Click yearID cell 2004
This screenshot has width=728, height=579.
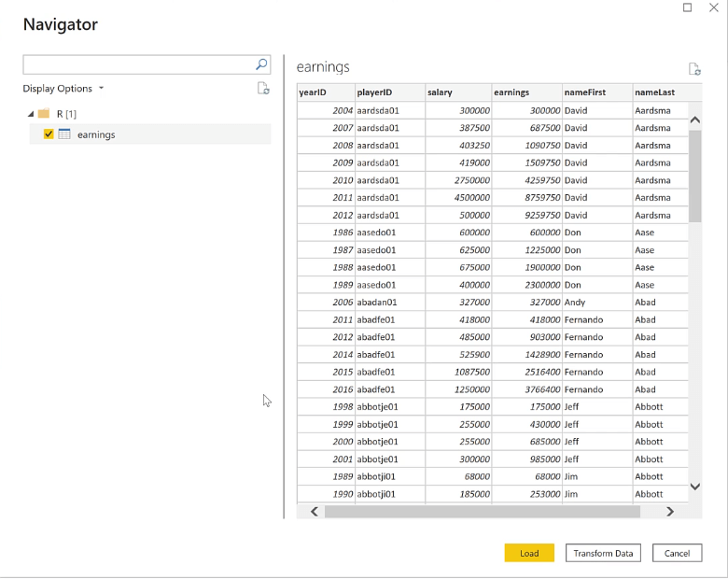(x=326, y=110)
